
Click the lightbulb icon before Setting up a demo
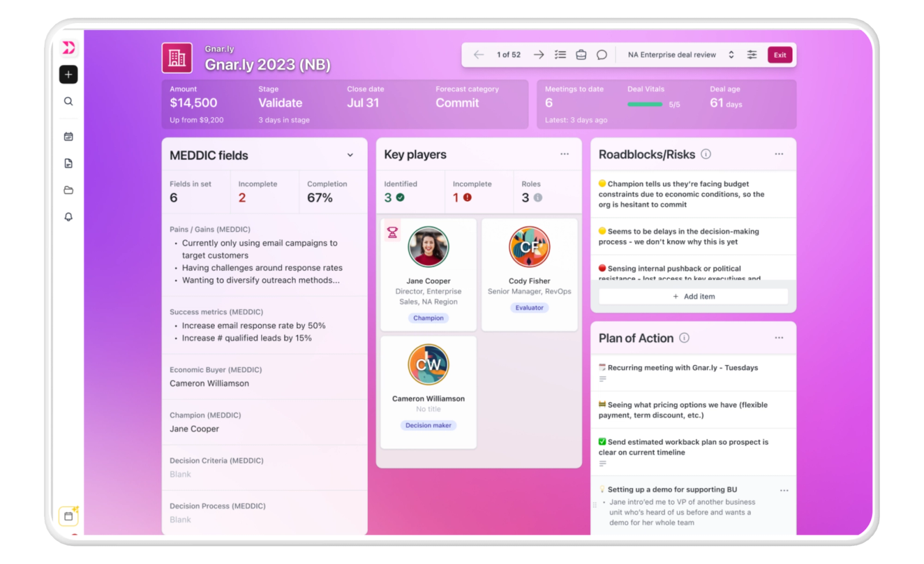tap(602, 489)
